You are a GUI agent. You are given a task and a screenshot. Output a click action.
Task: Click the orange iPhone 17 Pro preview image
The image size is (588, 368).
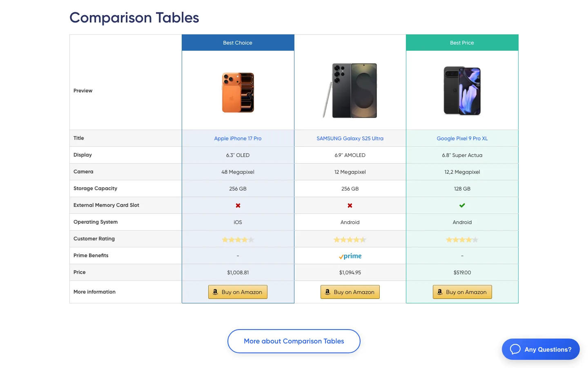point(238,92)
